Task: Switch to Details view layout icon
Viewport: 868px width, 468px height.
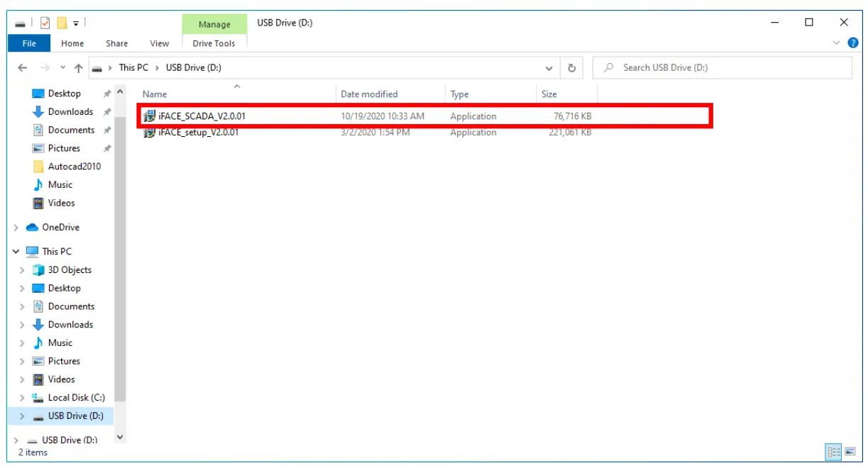Action: [834, 451]
